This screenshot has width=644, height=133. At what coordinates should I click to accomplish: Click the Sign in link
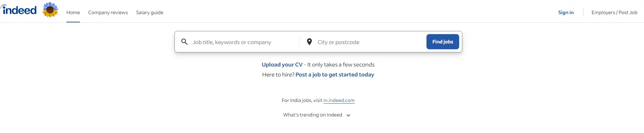point(566,12)
